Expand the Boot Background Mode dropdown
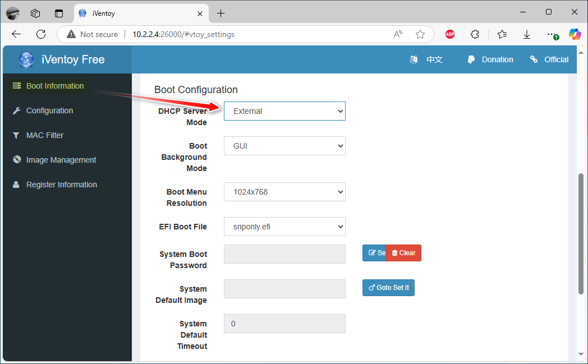Screen dimensions: 588x364 [284, 146]
